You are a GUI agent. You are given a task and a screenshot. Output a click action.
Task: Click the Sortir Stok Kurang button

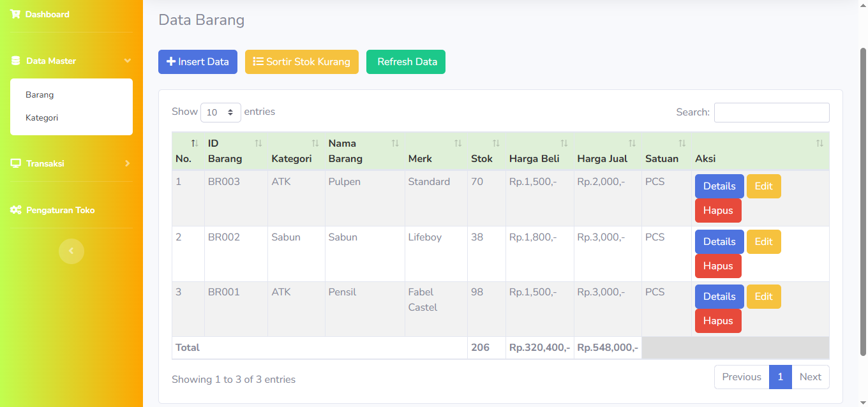(x=301, y=62)
